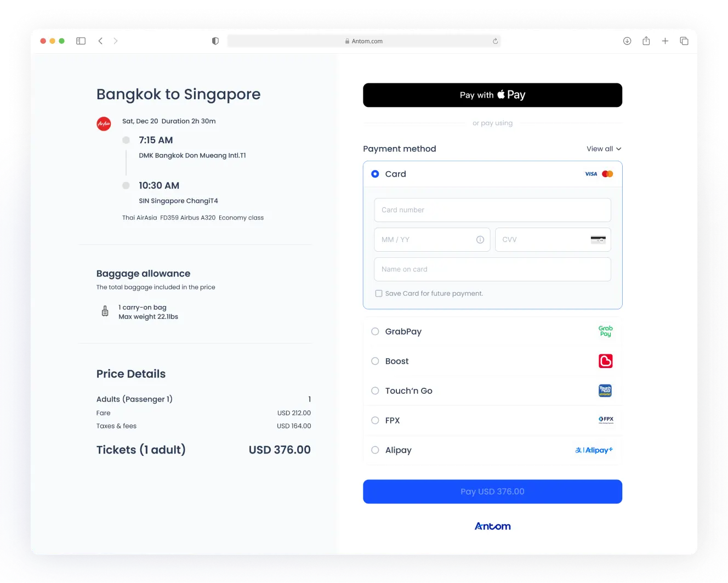Expand View all payment methods

pyautogui.click(x=604, y=149)
